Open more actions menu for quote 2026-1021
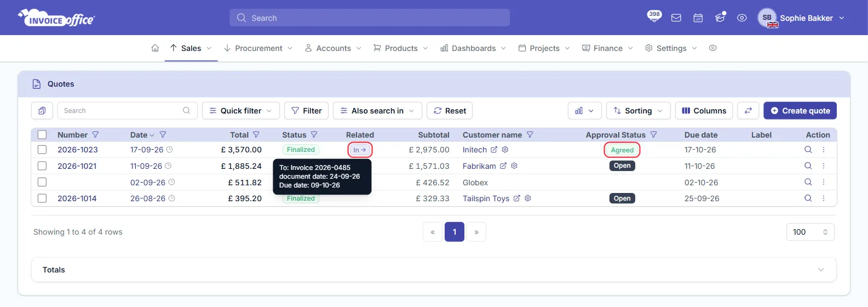The image size is (868, 307). [x=823, y=166]
